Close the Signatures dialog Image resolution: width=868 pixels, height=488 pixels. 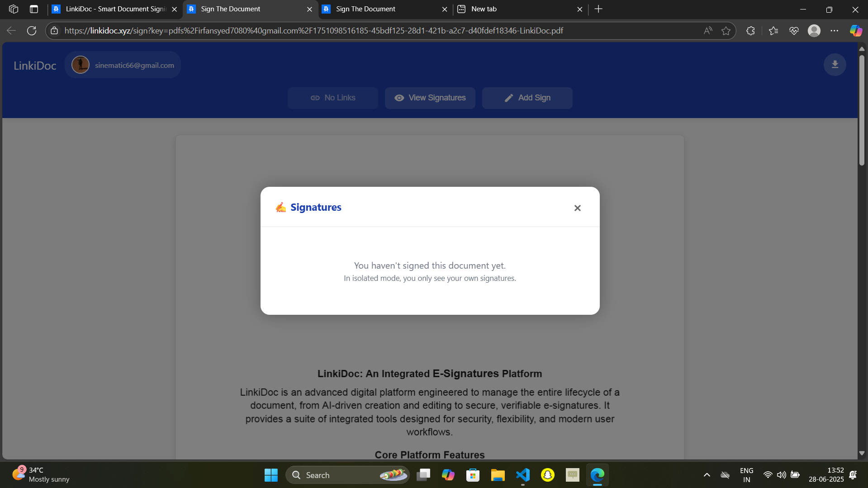[577, 208]
